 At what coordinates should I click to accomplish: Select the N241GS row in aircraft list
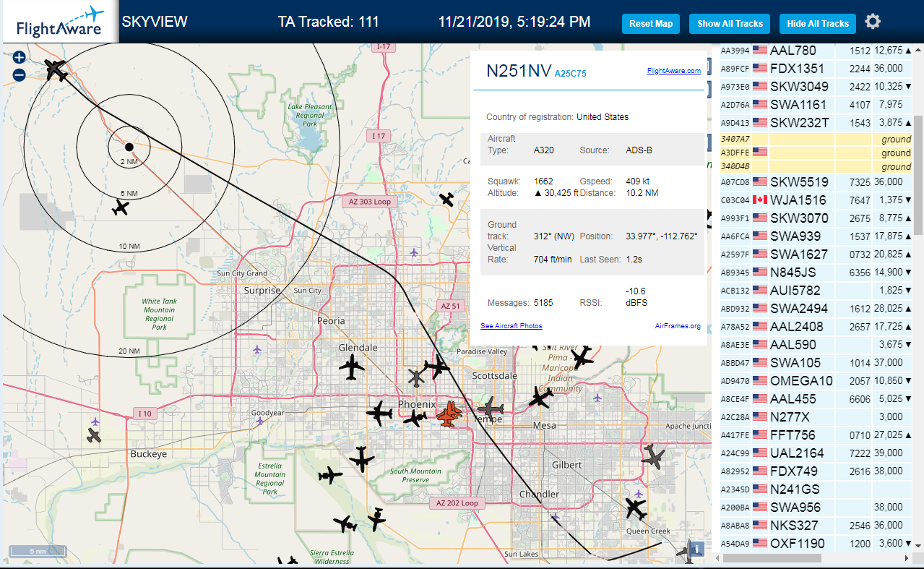816,489
